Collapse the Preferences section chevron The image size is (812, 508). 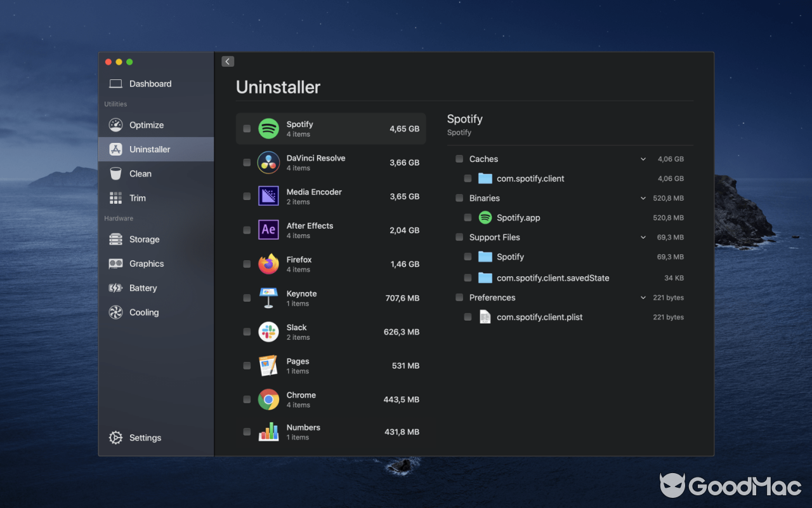[643, 298]
